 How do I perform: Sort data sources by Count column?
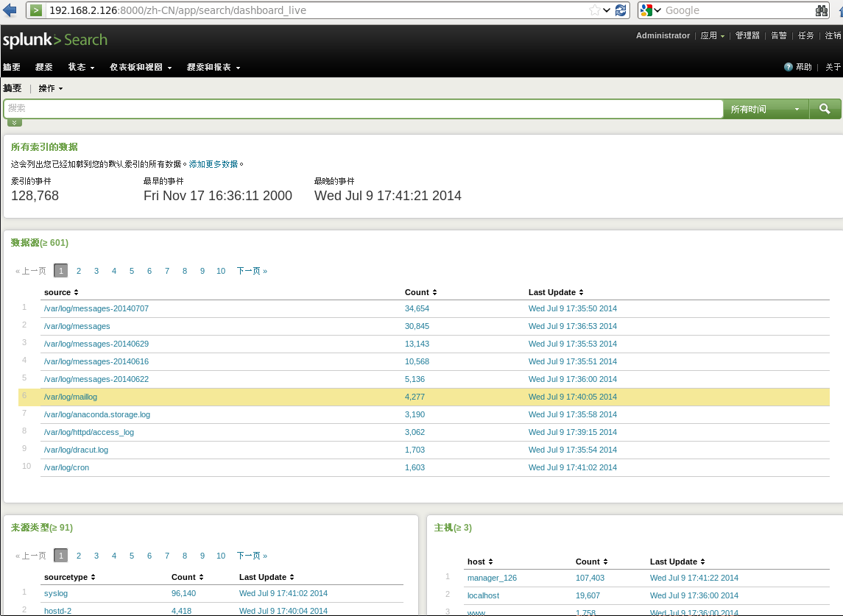click(x=421, y=292)
